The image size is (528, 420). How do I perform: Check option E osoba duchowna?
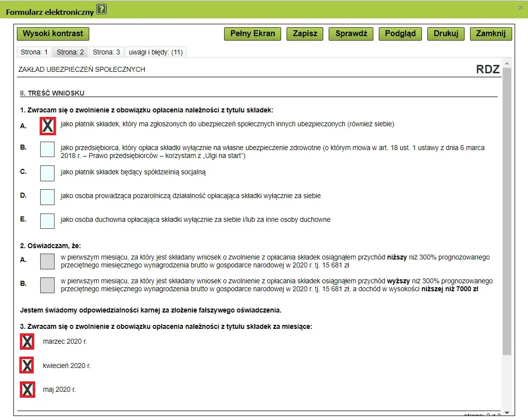click(47, 220)
